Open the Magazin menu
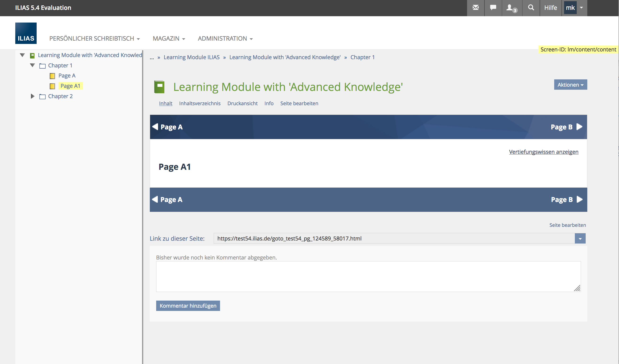This screenshot has height=364, width=619. pyautogui.click(x=169, y=39)
